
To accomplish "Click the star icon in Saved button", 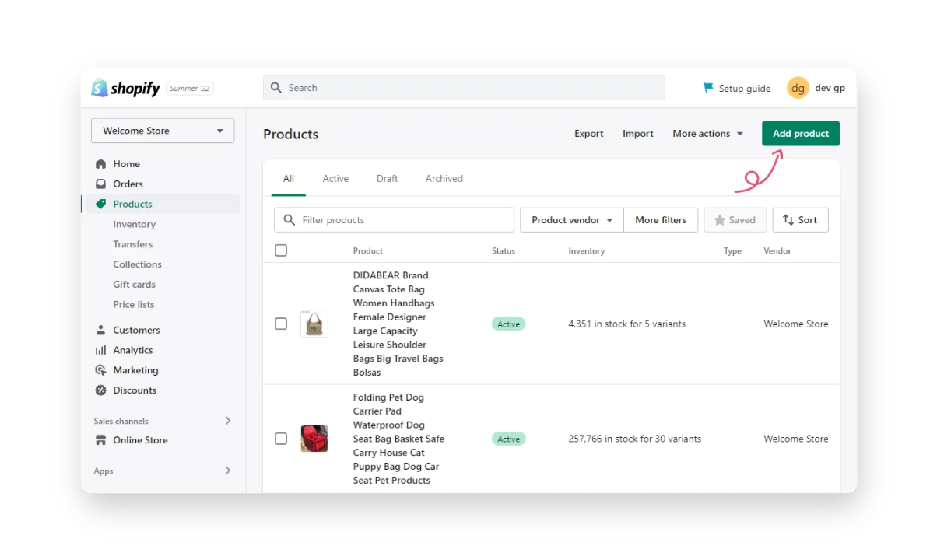I will pos(720,220).
